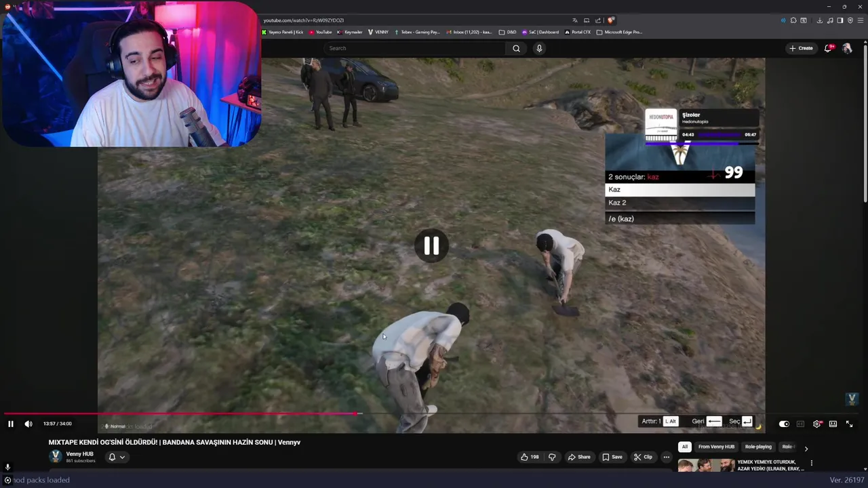Open the player settings gear

(817, 424)
